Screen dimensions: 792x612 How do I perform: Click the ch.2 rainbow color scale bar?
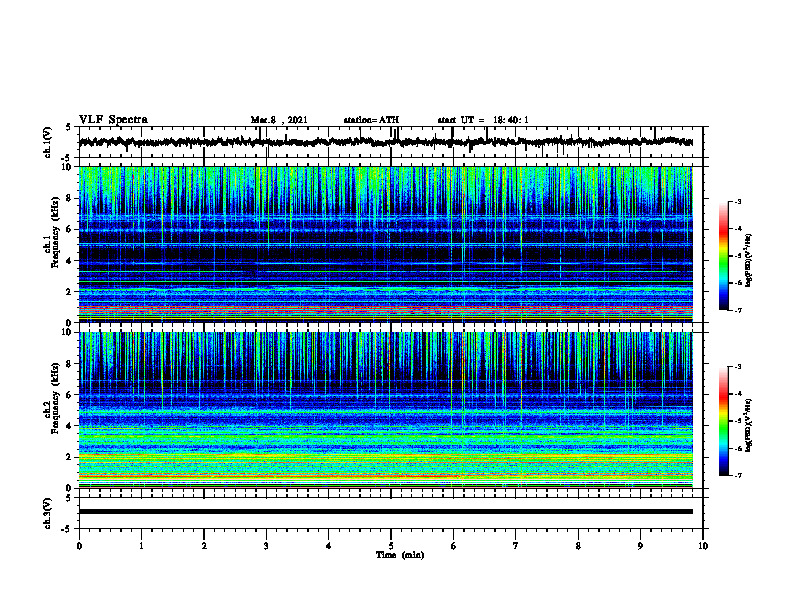(723, 421)
